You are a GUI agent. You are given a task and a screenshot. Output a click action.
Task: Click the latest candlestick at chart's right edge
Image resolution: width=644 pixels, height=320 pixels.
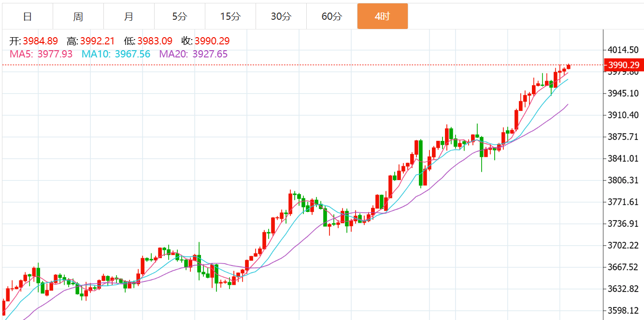569,67
